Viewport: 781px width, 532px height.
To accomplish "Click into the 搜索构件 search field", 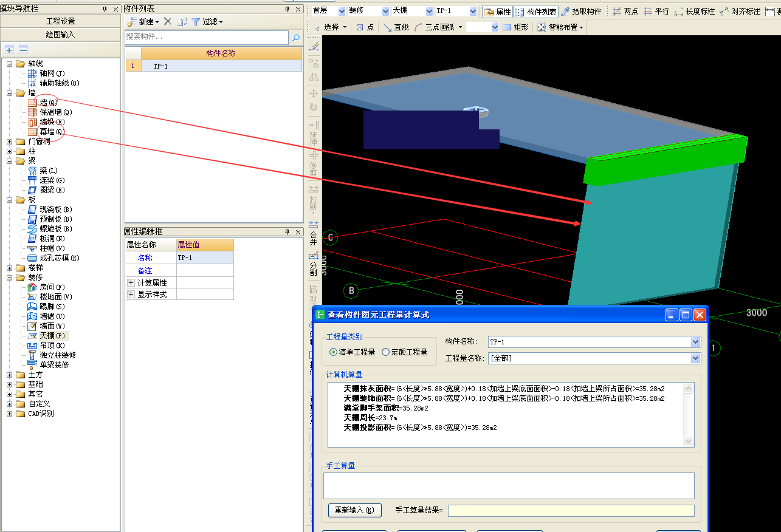I will tap(207, 38).
